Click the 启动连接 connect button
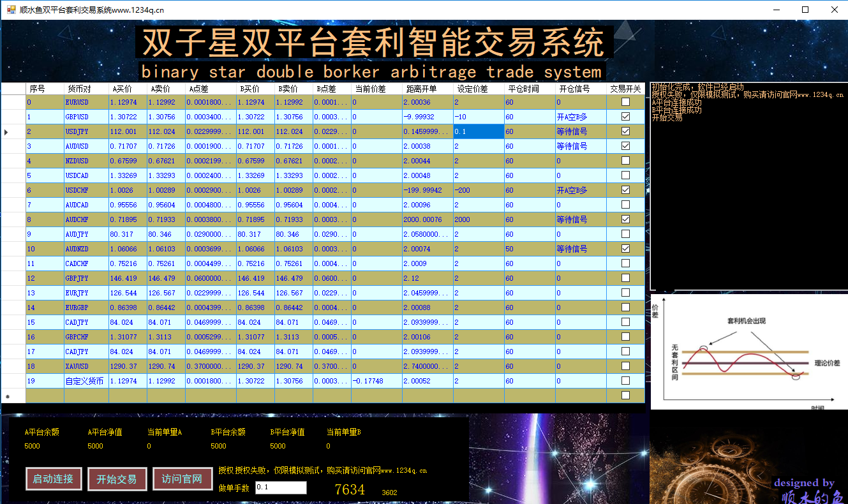The image size is (848, 504). pos(54,479)
